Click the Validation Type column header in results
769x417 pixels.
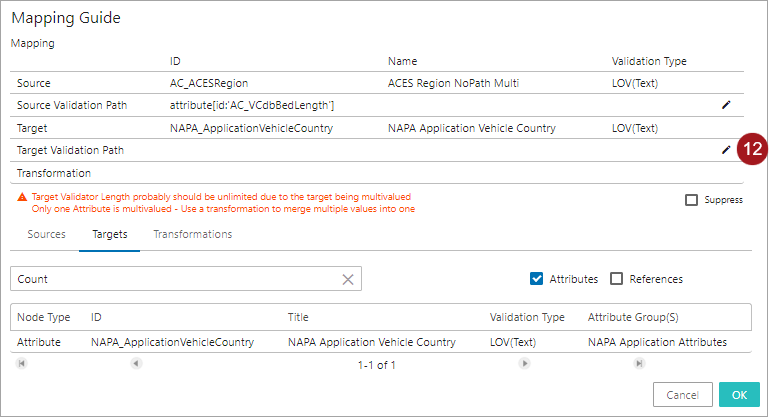527,317
